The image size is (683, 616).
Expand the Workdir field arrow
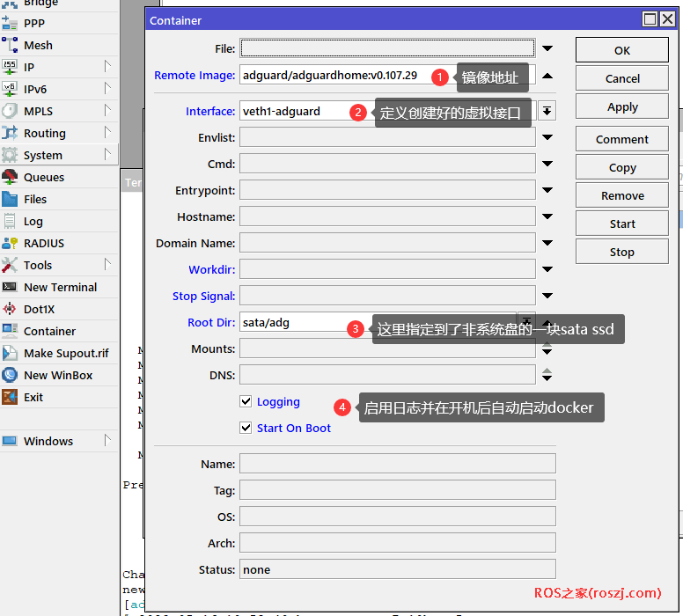point(547,269)
